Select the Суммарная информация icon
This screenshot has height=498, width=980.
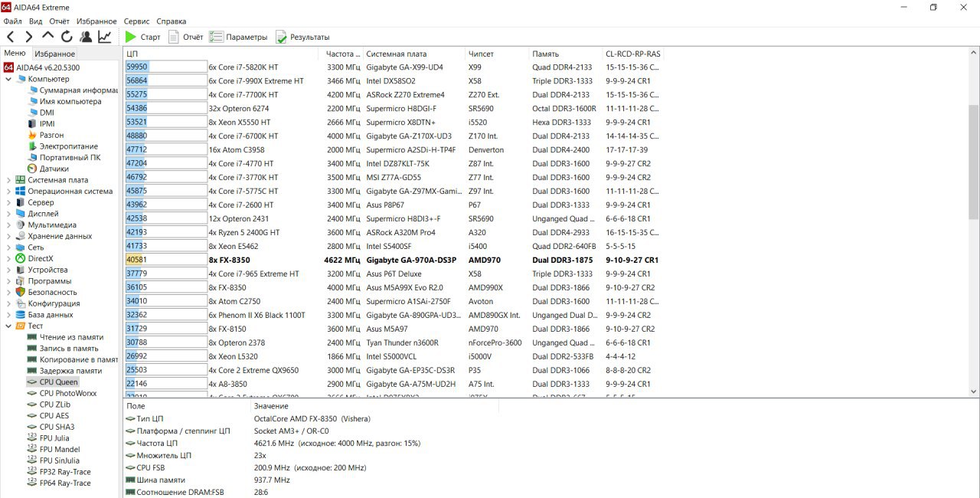pos(33,90)
